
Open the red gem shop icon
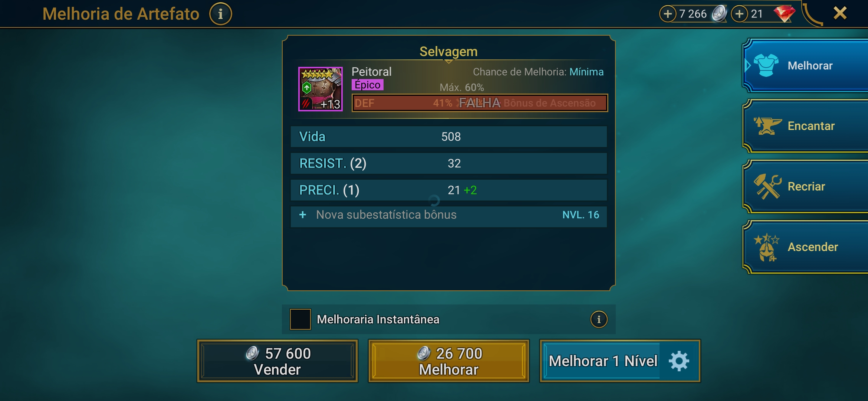[x=784, y=14]
